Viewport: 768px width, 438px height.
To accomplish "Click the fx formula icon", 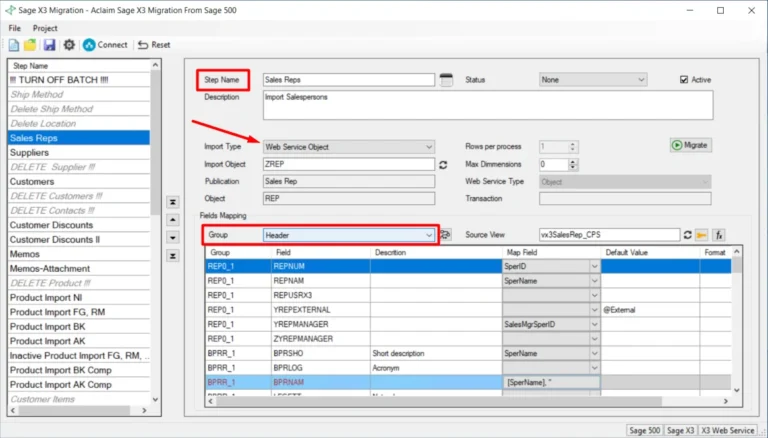I will pos(720,234).
